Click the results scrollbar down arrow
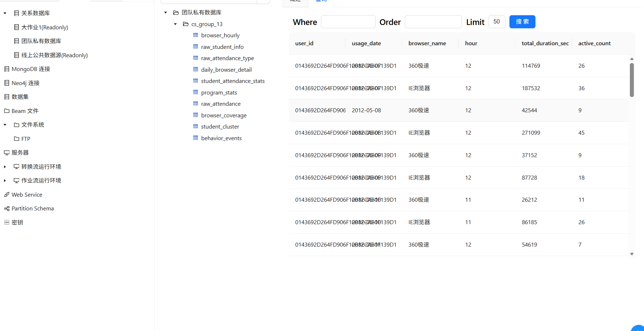The height and width of the screenshot is (331, 644). 632,254
